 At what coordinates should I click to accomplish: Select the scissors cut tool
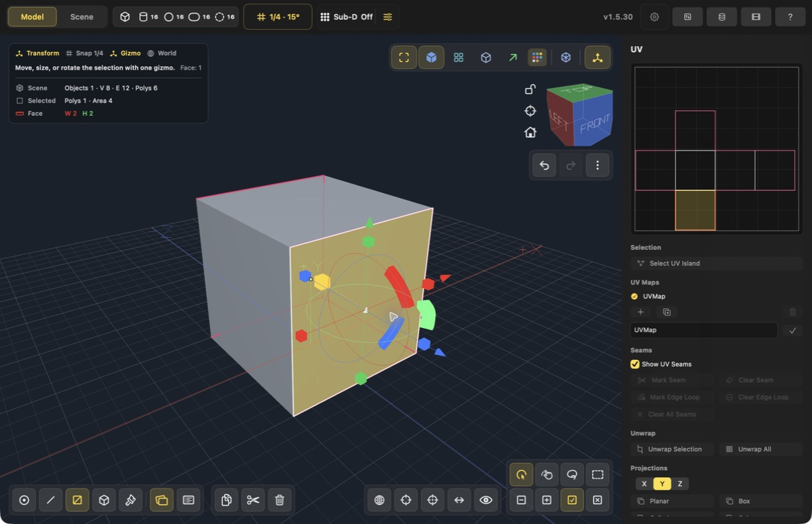coord(253,500)
